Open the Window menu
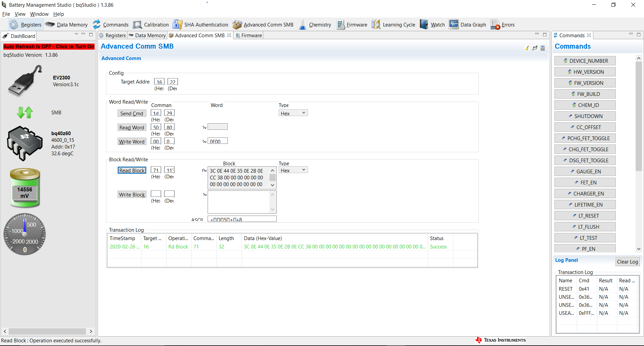The width and height of the screenshot is (644, 346). [39, 14]
